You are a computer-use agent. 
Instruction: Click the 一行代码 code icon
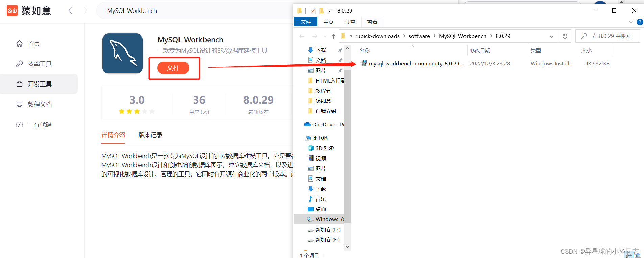(x=20, y=124)
